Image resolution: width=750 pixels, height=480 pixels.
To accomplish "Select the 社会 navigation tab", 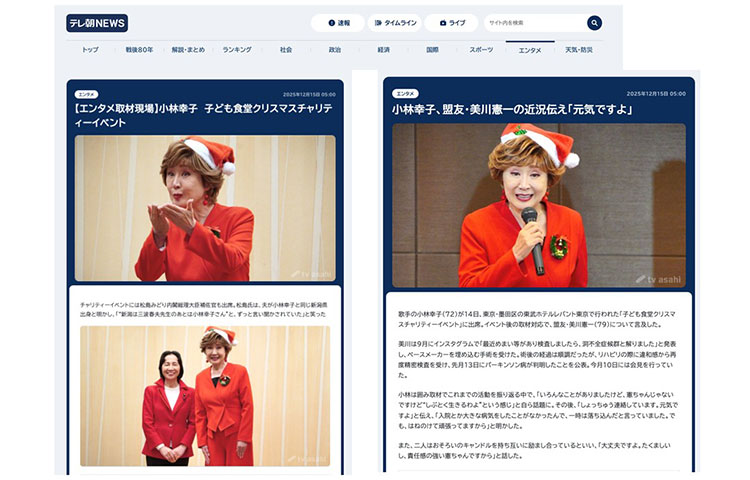I will tap(286, 49).
